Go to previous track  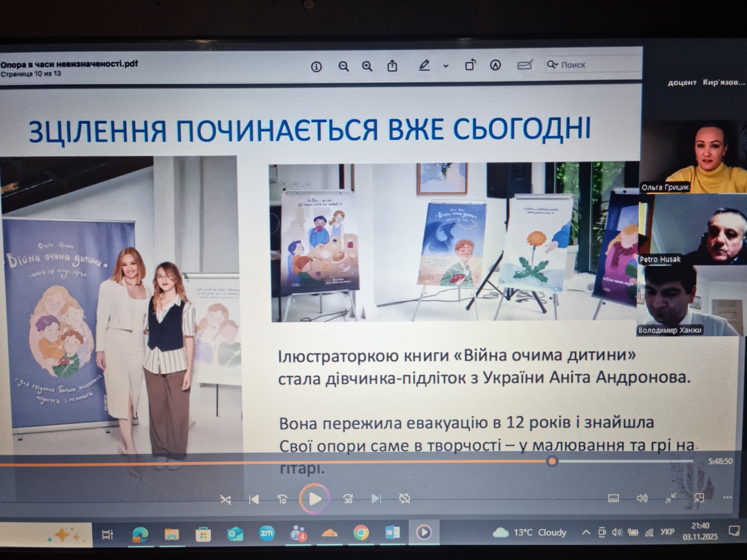click(x=254, y=499)
